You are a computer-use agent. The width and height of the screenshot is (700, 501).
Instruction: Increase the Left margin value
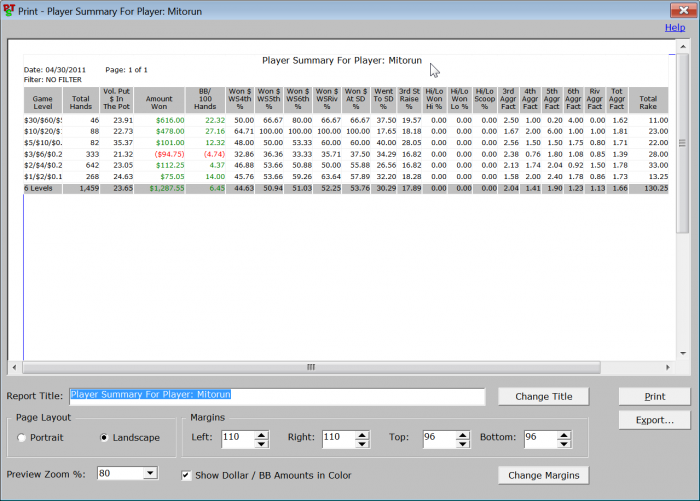261,433
